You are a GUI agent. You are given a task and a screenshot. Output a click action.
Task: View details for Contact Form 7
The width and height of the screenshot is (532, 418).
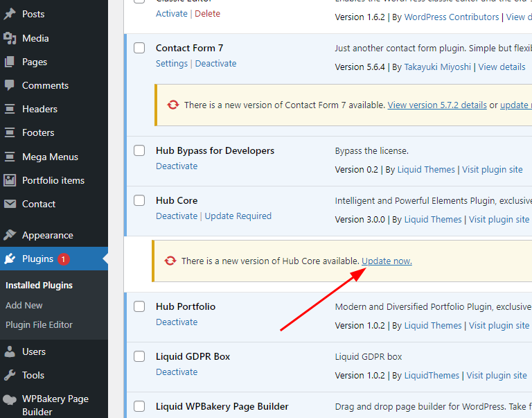[x=502, y=67]
